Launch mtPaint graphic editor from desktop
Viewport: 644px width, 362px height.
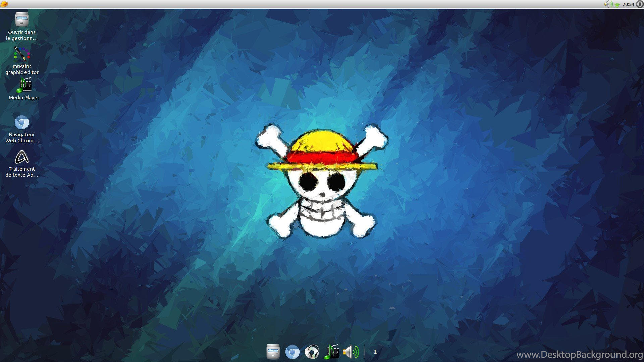point(22,54)
